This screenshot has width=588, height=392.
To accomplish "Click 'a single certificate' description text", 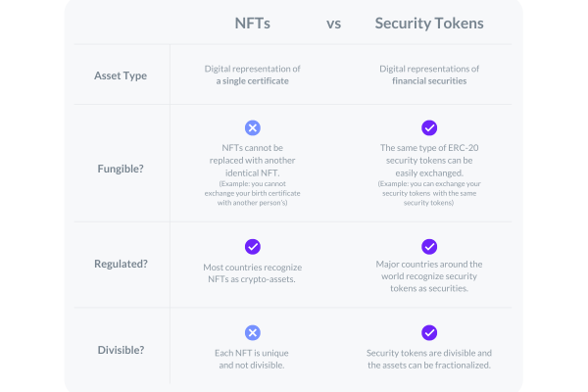I will tap(253, 81).
